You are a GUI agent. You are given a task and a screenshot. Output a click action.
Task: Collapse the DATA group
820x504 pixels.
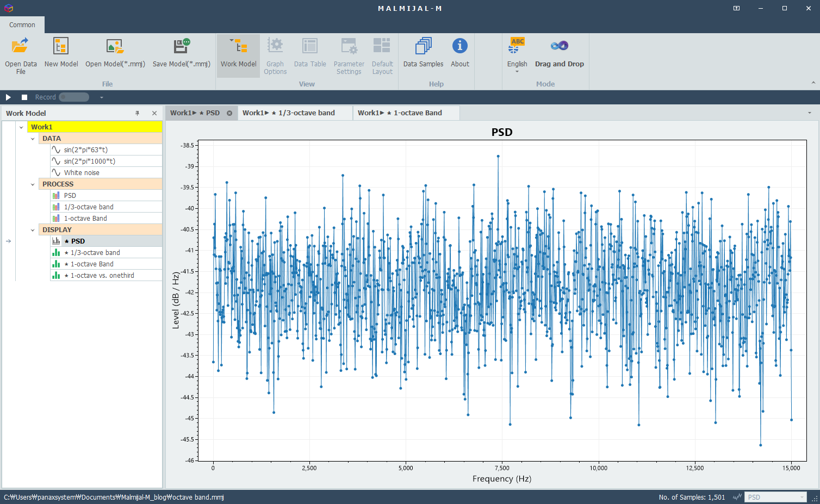point(33,139)
